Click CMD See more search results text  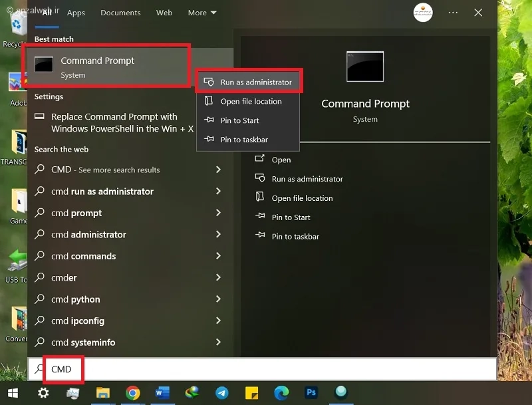(x=105, y=170)
